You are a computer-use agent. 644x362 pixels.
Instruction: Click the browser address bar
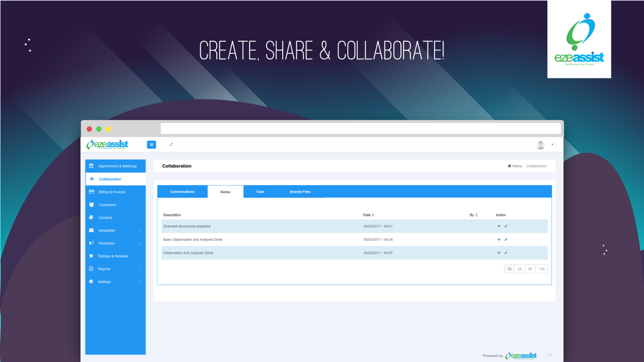361,129
